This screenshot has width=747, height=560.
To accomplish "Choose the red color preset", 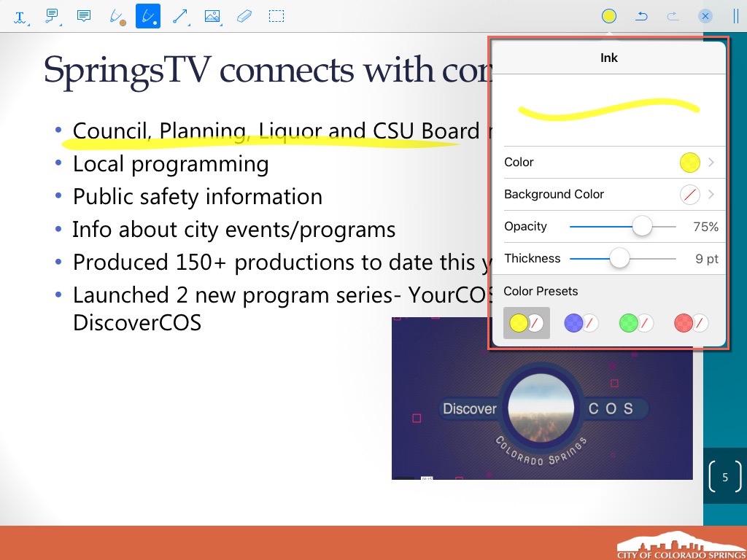I will 691,323.
